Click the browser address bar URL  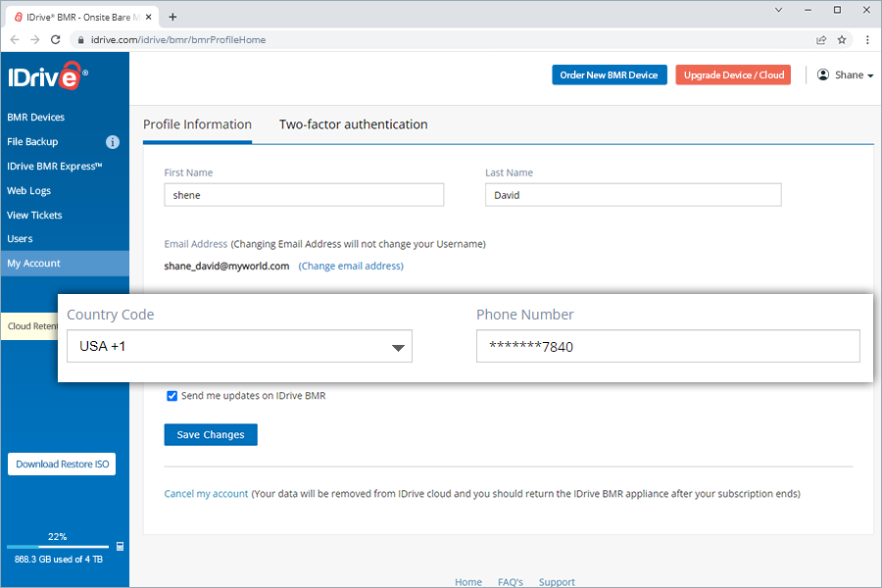coord(178,40)
